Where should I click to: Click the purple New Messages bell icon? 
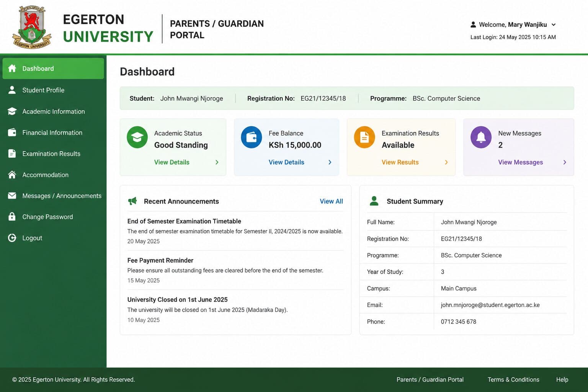coord(481,137)
